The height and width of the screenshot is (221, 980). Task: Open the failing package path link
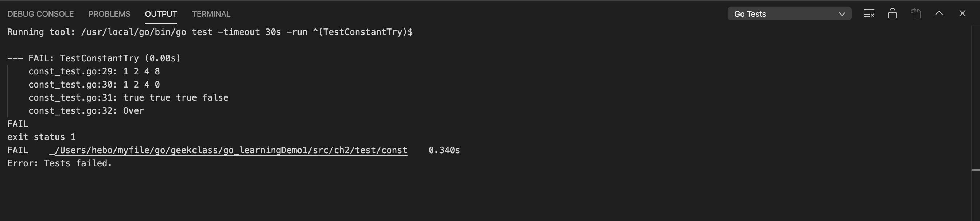(x=228, y=150)
